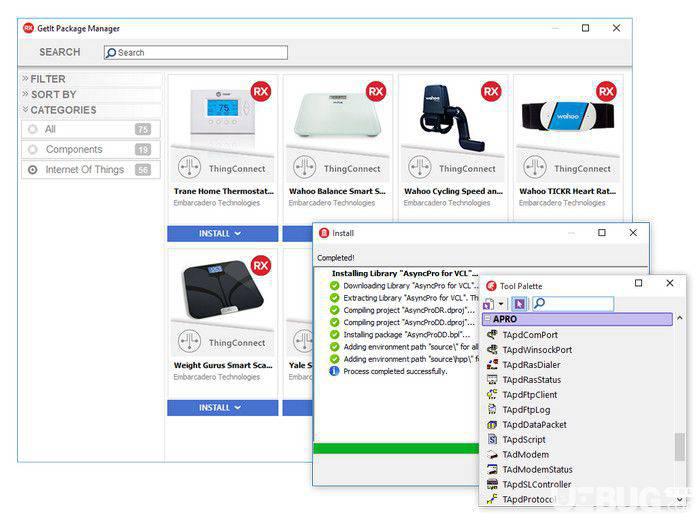
Task: Click the RX badge on Wahoo TICKR card
Action: (x=606, y=92)
